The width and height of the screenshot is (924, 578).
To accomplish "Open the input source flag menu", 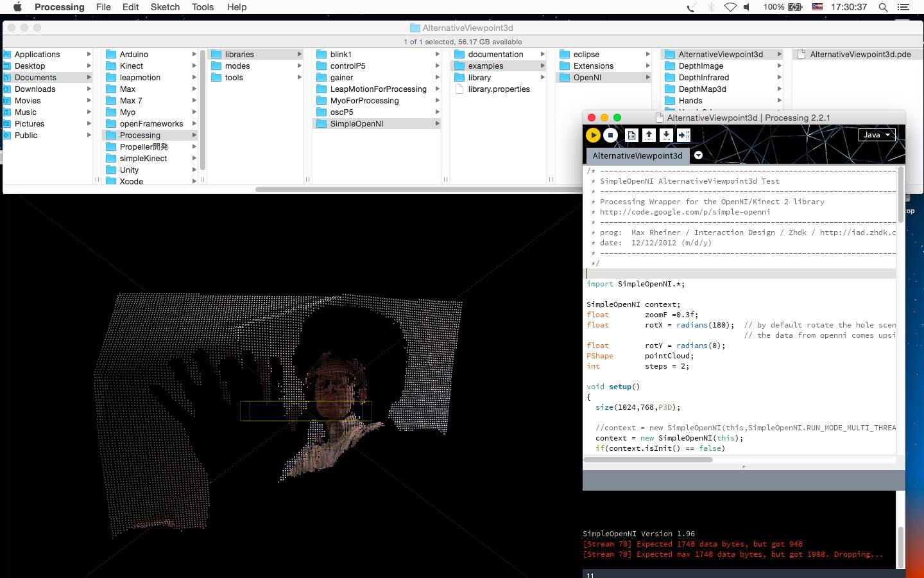I will pos(817,7).
